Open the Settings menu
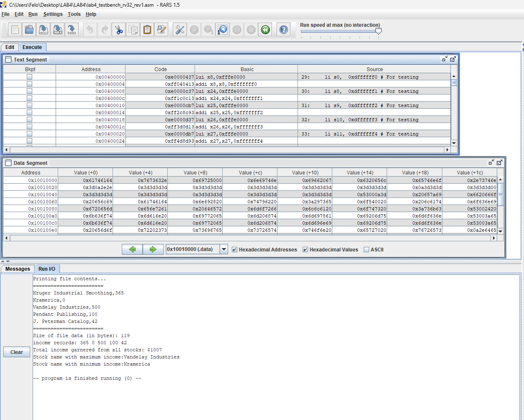Screen dimensions: 524x420 pos(53,14)
